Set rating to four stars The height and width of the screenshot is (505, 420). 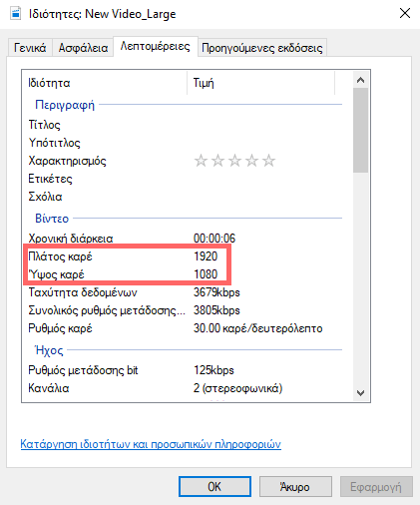point(251,161)
